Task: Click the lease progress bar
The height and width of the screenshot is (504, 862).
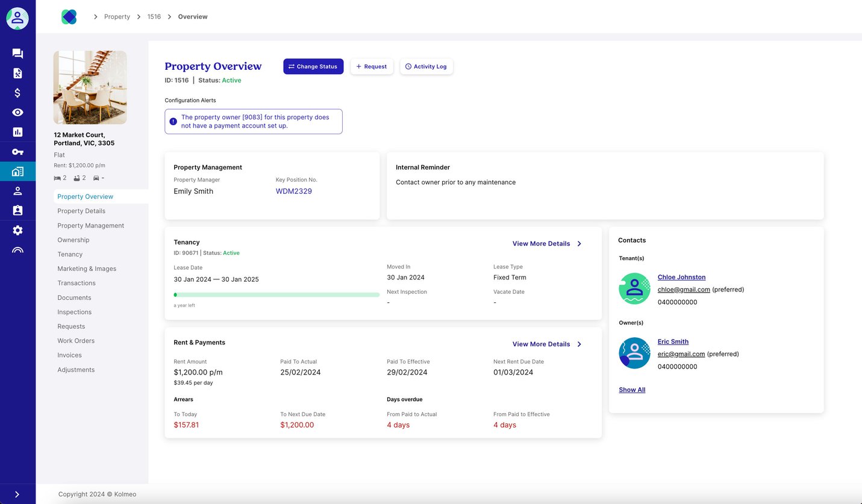Action: pyautogui.click(x=276, y=295)
